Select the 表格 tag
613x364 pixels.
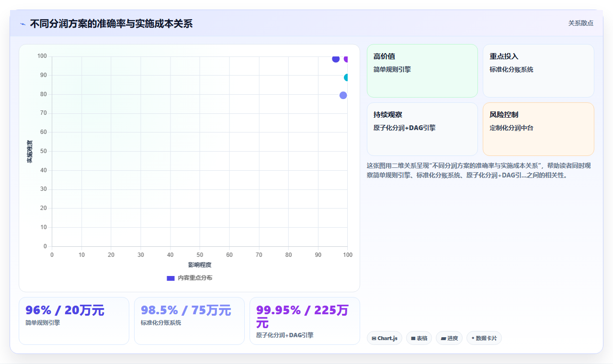[x=419, y=338]
